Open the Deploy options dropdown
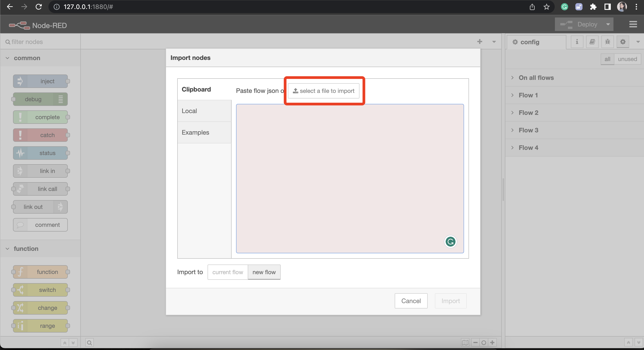 [x=609, y=24]
